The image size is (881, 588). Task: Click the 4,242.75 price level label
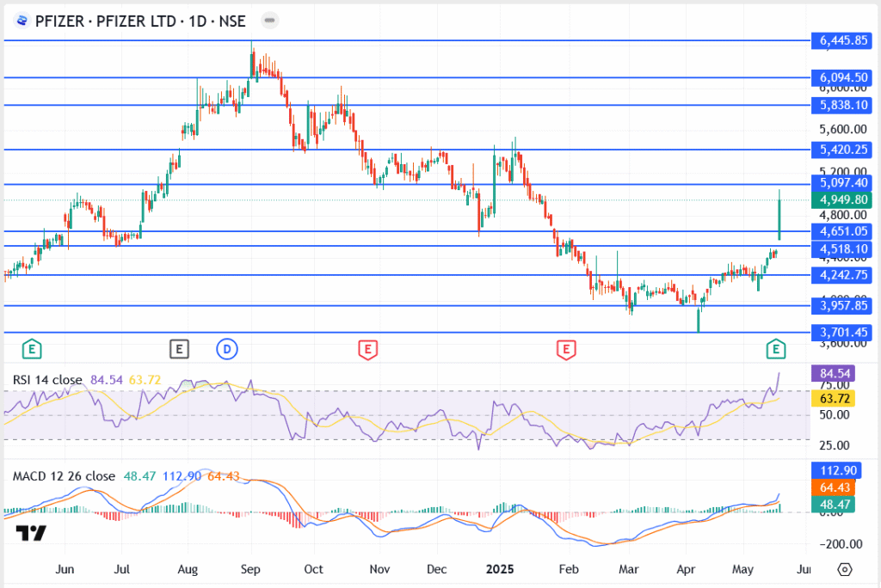coord(841,275)
